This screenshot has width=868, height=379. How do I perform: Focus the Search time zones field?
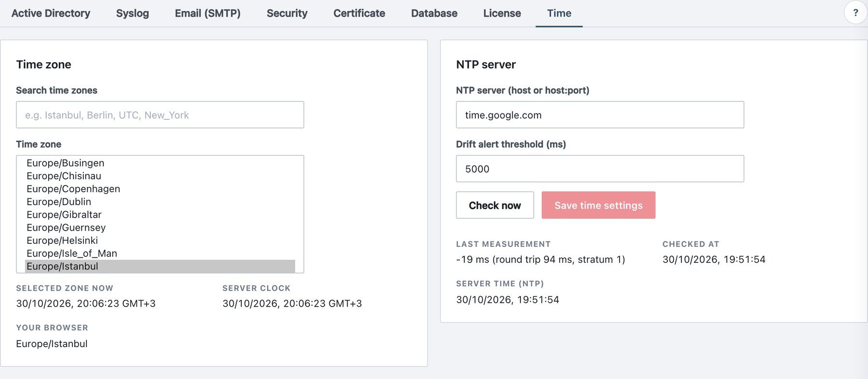[160, 115]
